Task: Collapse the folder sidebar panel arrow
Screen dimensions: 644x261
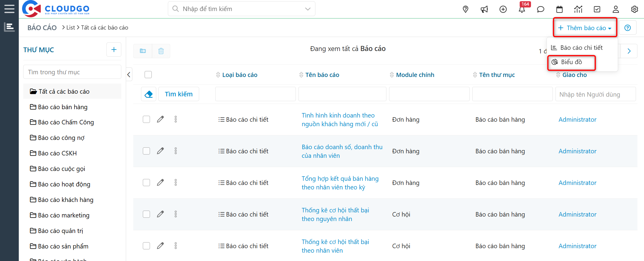Action: click(x=129, y=75)
